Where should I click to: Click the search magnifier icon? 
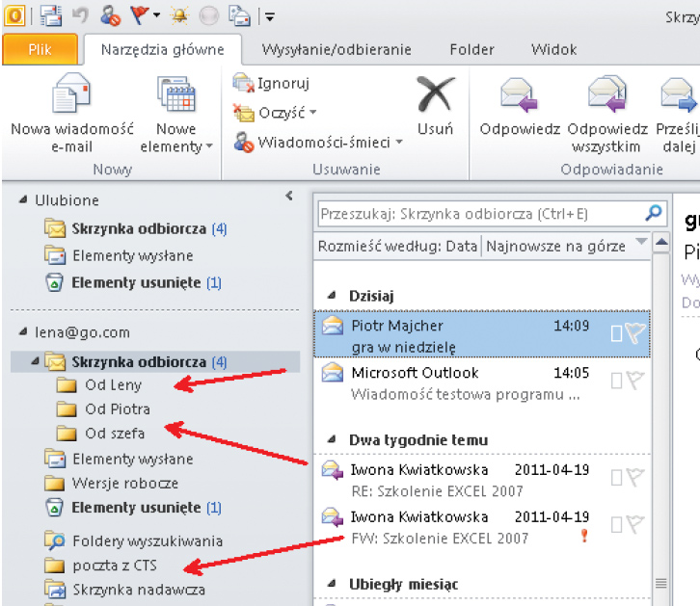click(654, 213)
